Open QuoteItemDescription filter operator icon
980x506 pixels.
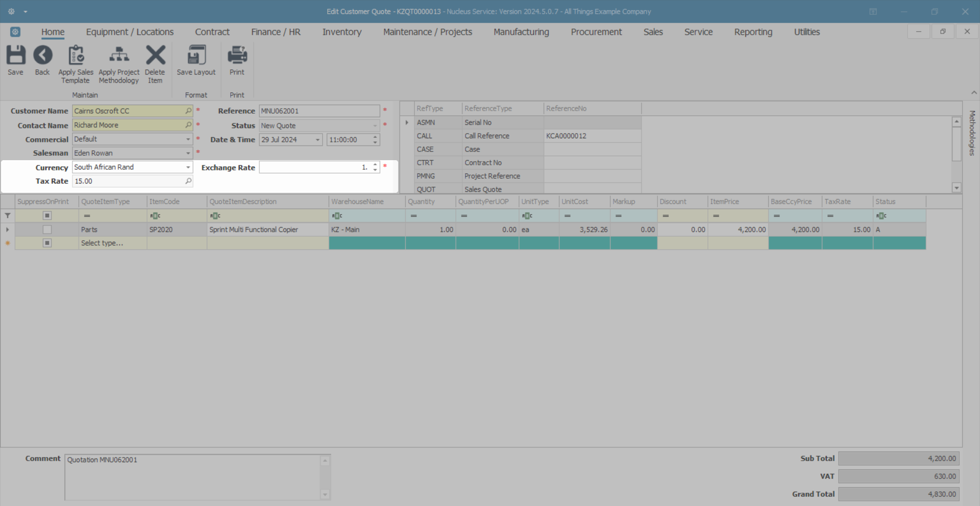coord(215,216)
